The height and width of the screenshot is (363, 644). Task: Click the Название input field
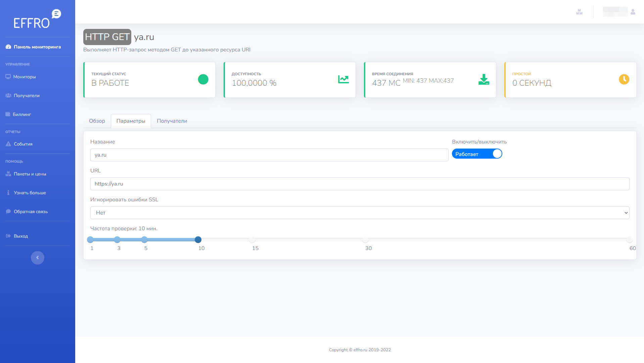pyautogui.click(x=269, y=155)
